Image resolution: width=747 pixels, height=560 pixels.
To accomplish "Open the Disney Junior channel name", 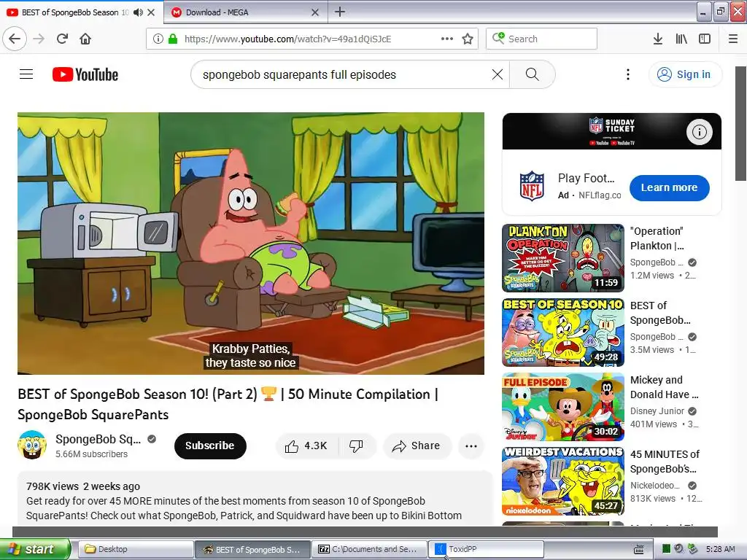I will [x=657, y=411].
